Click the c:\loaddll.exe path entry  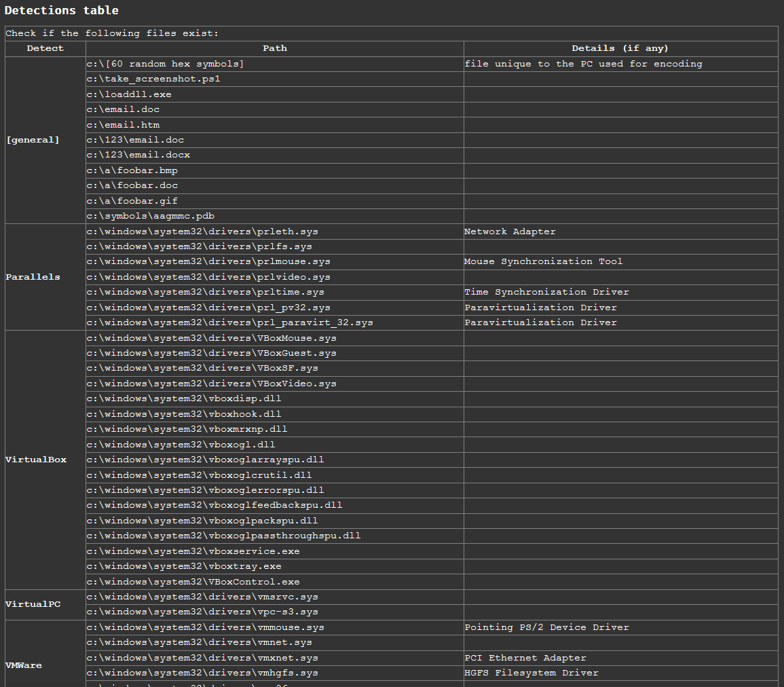point(129,94)
